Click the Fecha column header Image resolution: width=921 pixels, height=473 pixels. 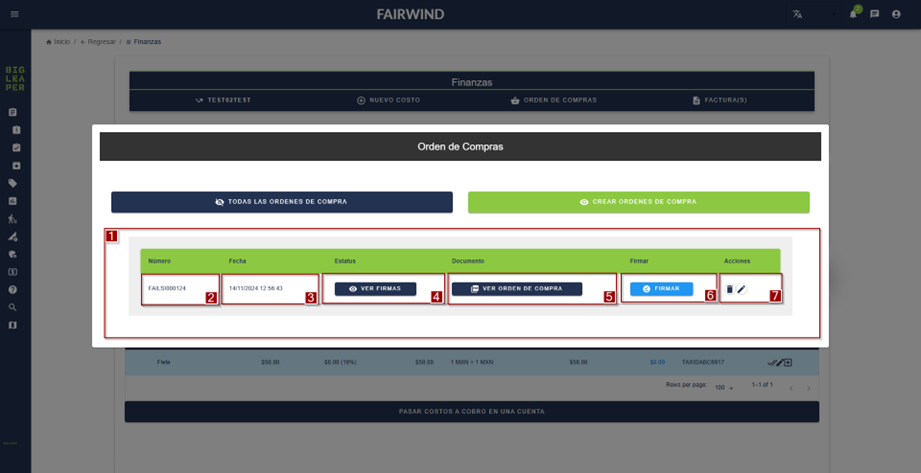pos(237,261)
